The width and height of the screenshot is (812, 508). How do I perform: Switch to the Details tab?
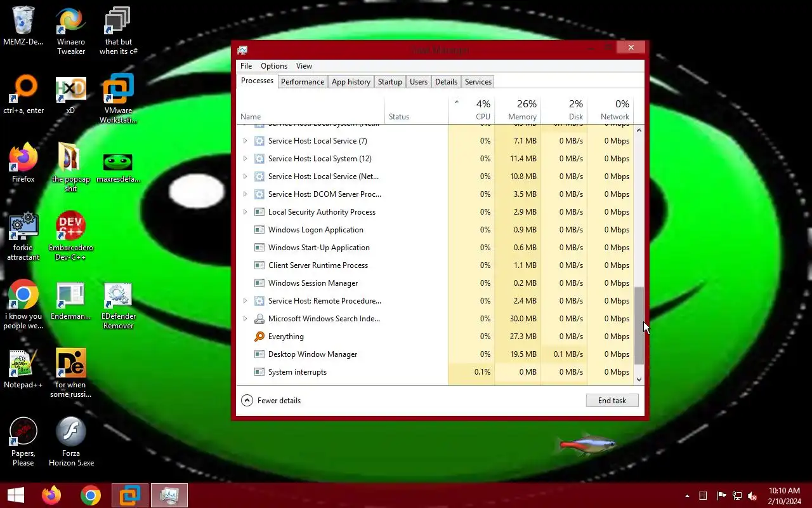tap(446, 82)
